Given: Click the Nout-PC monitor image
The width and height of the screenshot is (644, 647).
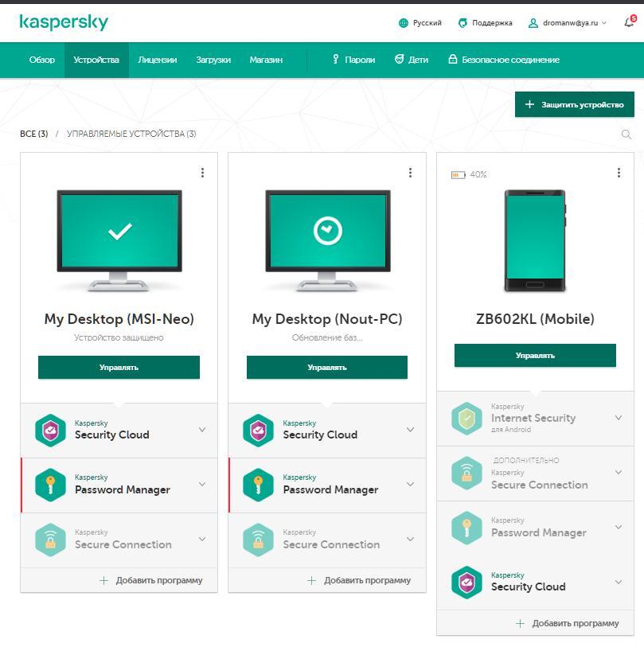Looking at the screenshot, I should (x=328, y=240).
